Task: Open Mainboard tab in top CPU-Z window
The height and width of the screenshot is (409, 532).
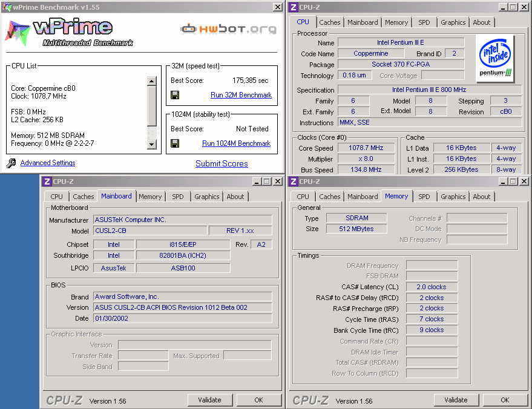Action: [363, 22]
